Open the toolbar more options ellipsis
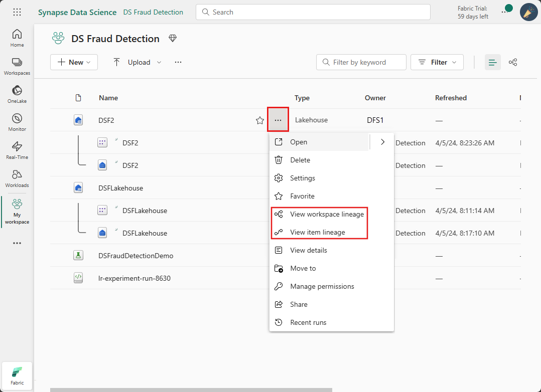The image size is (541, 392). pyautogui.click(x=178, y=62)
